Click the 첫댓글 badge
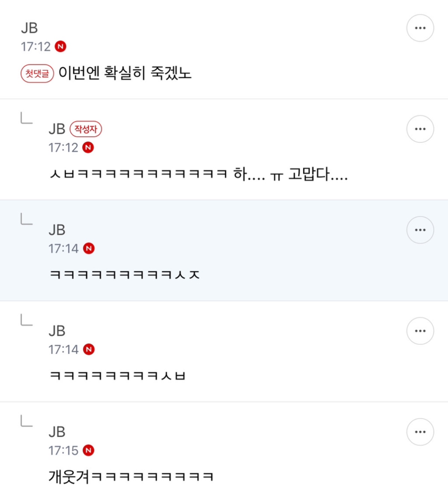Viewport: 448px width, 494px height. 37,74
